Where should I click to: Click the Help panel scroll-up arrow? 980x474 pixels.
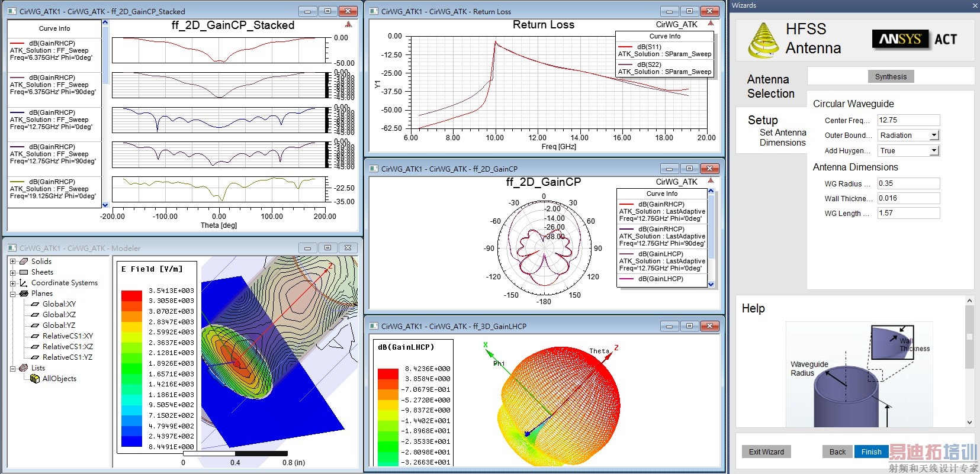969,301
